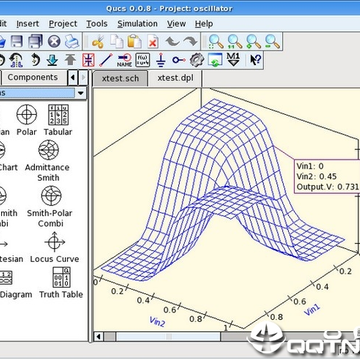Select the Tabular diagram component
The width and height of the screenshot is (360, 360).
coord(58,120)
